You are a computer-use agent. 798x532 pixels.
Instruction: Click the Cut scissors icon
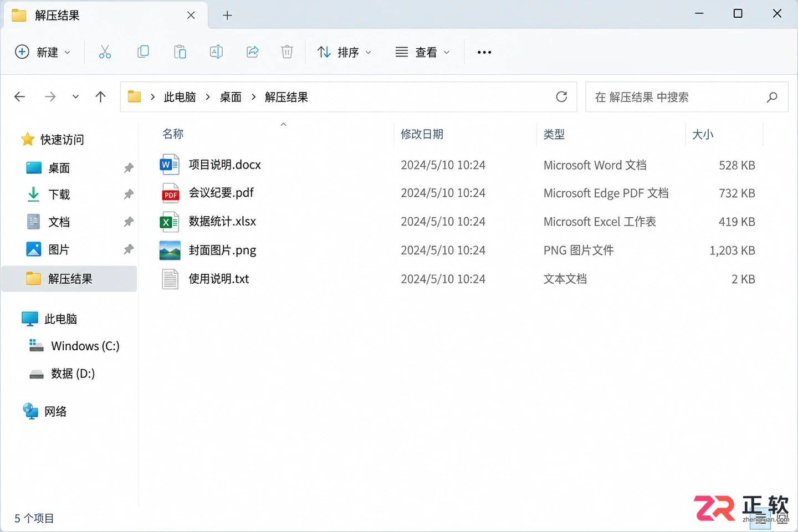(105, 52)
